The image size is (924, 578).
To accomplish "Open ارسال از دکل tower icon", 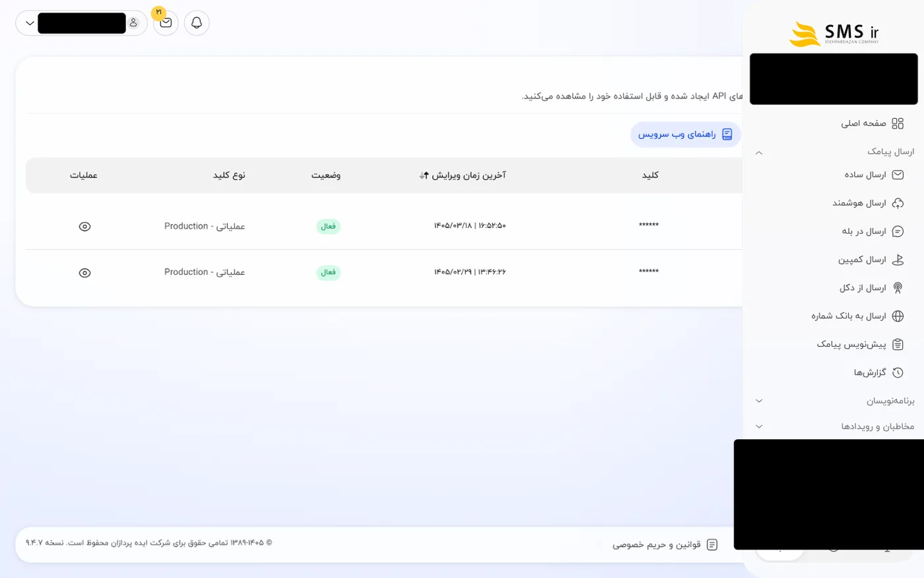I will pyautogui.click(x=898, y=288).
